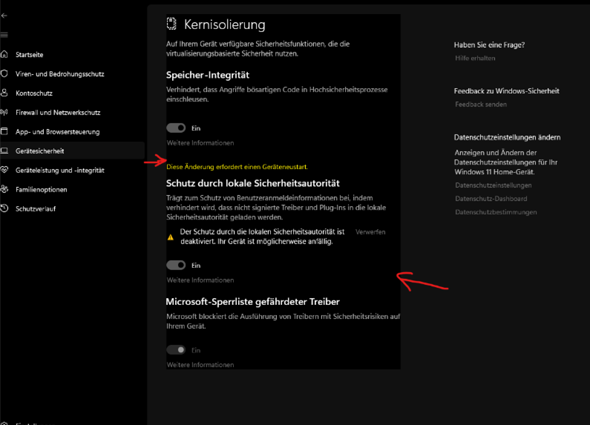Click the Speicher-Integrität heading
Image resolution: width=590 pixels, height=425 pixels.
tap(208, 75)
